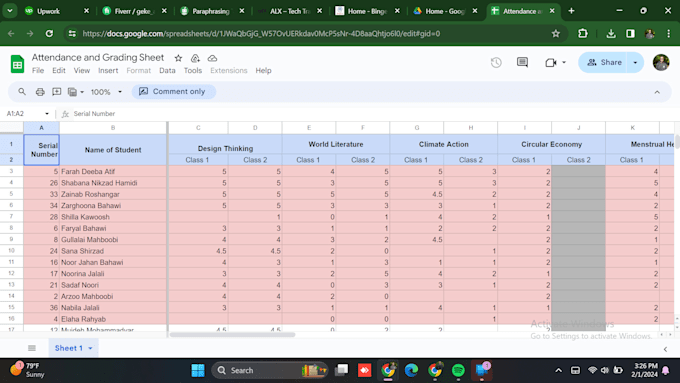Open the Sheet 1 tab options arrow

coord(90,348)
